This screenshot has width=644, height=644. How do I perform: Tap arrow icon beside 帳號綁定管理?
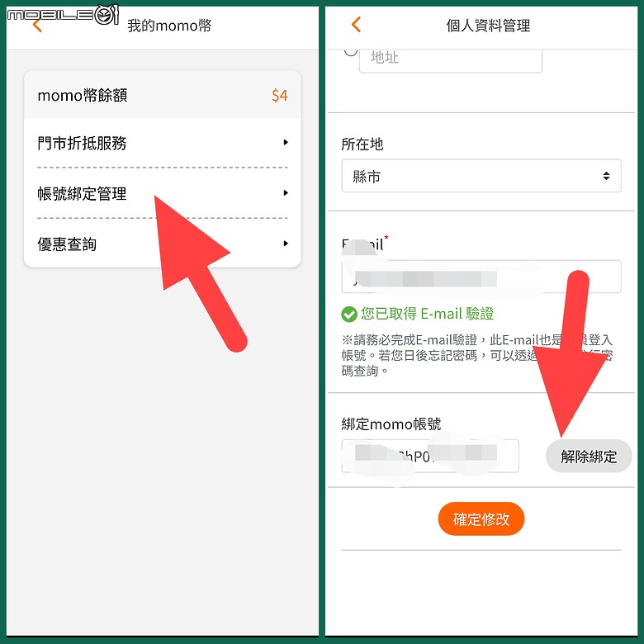[x=286, y=193]
